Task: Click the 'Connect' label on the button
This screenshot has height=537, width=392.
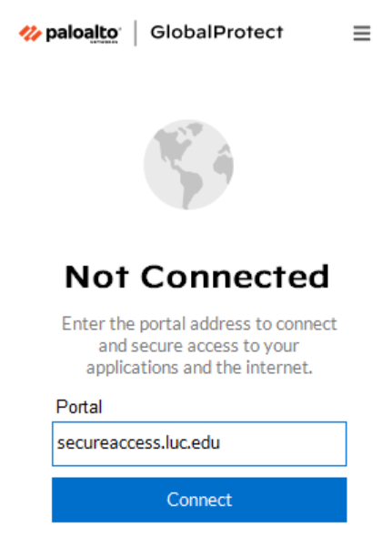Action: [x=199, y=500]
